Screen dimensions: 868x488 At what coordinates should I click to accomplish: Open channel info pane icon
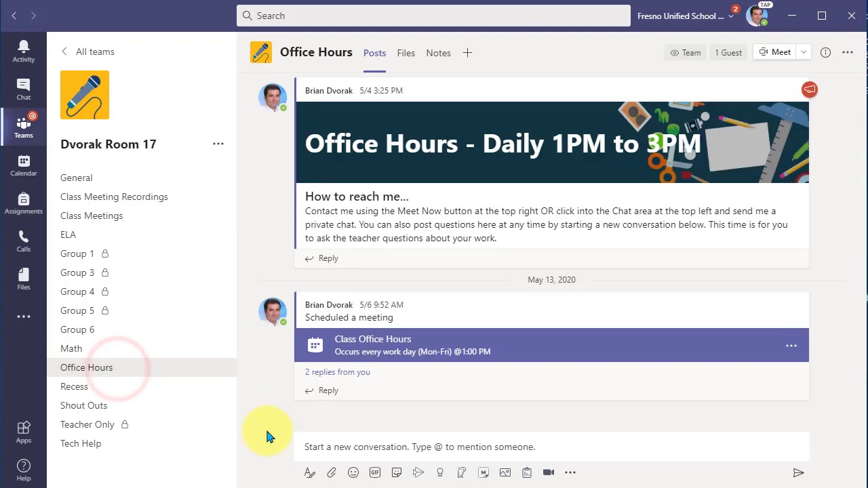[x=825, y=52]
